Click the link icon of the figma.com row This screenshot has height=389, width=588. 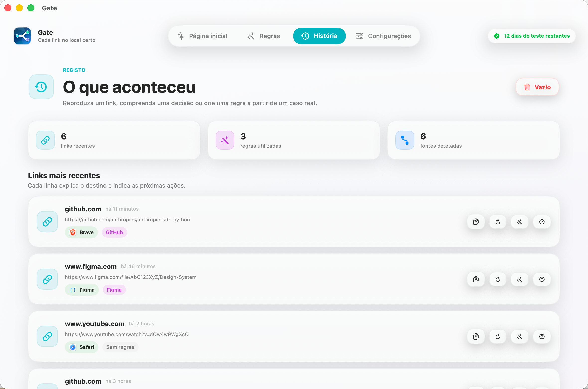tap(47, 279)
